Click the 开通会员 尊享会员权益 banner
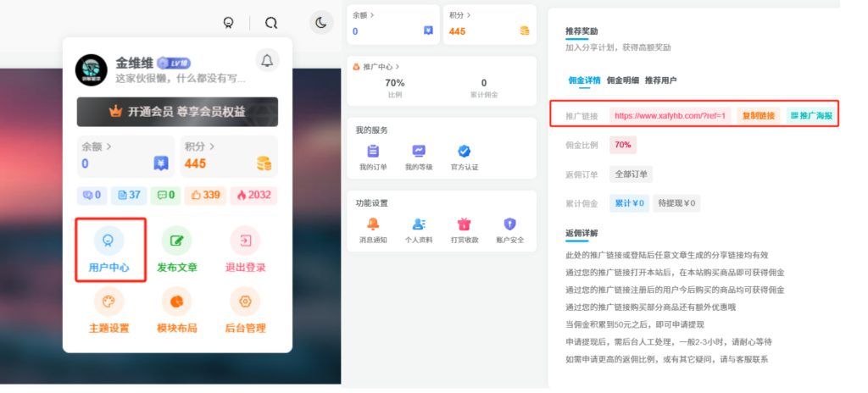 point(177,112)
